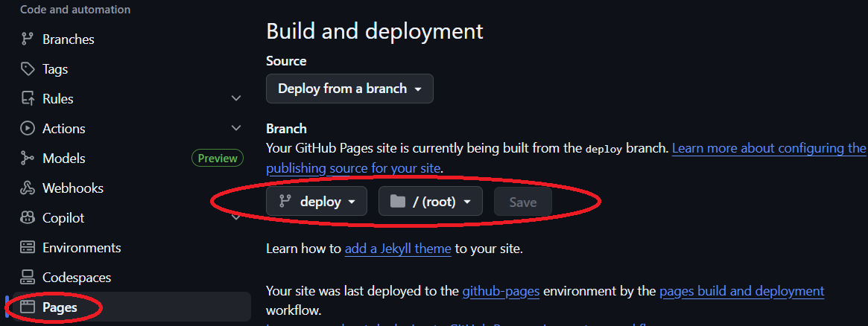Follow the 'add a Jekyll theme' link
Screen dimensions: 868x326
coord(398,249)
